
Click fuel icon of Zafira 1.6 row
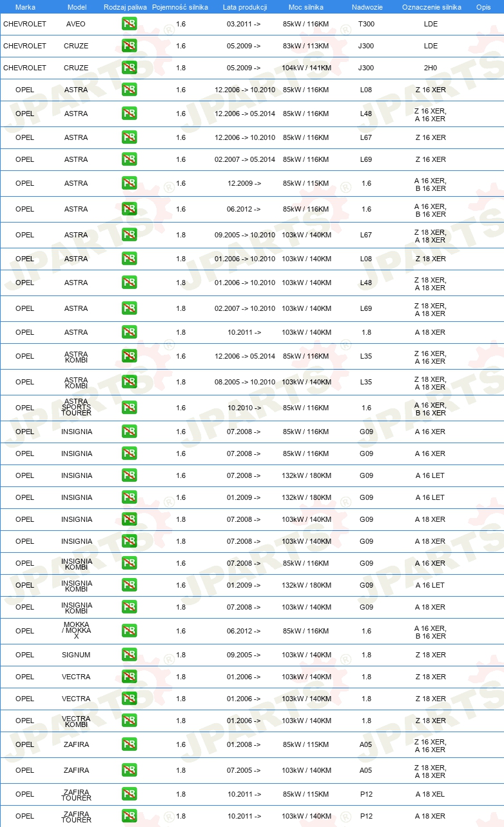129,744
